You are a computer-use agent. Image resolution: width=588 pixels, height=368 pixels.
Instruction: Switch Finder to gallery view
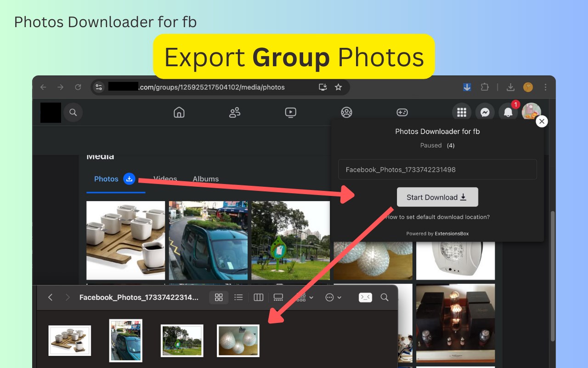(x=278, y=298)
